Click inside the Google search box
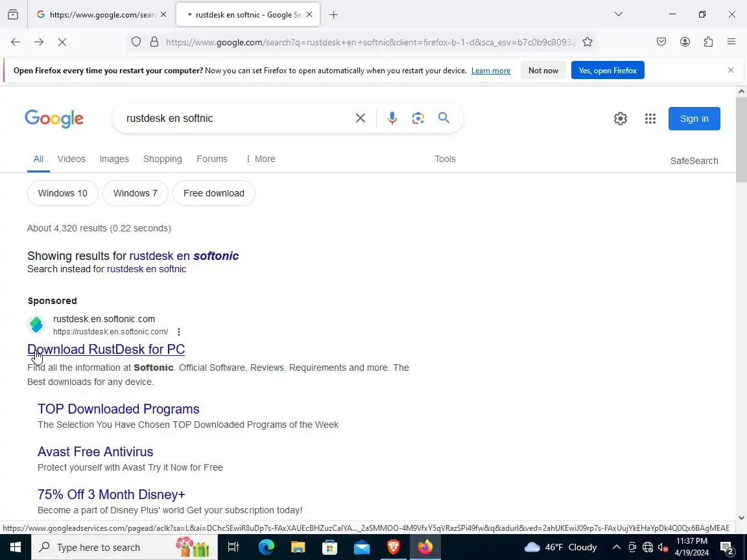 pos(233,118)
